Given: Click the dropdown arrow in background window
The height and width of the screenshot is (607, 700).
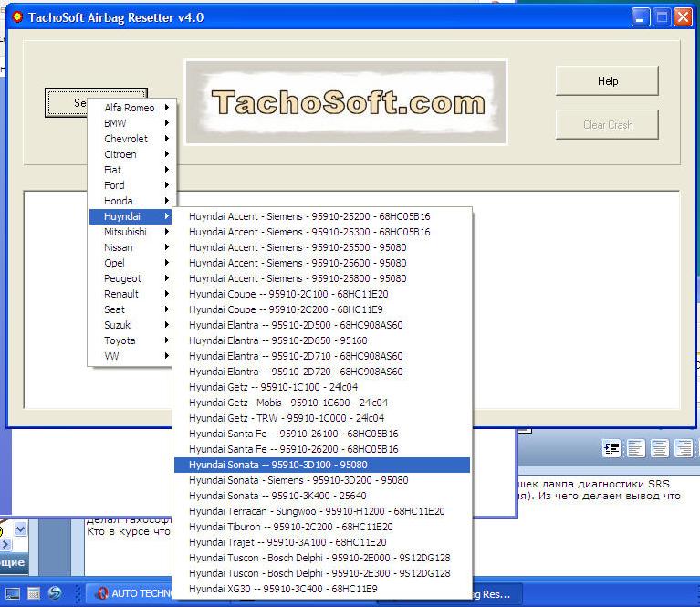Looking at the screenshot, I should click(20, 529).
